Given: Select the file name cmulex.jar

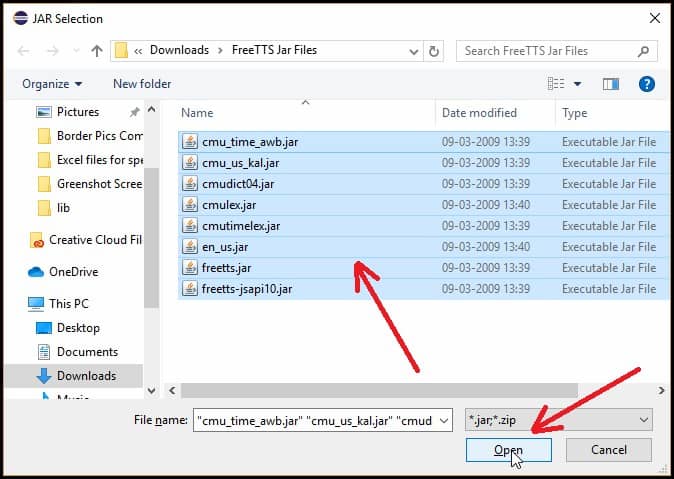Looking at the screenshot, I should point(229,205).
